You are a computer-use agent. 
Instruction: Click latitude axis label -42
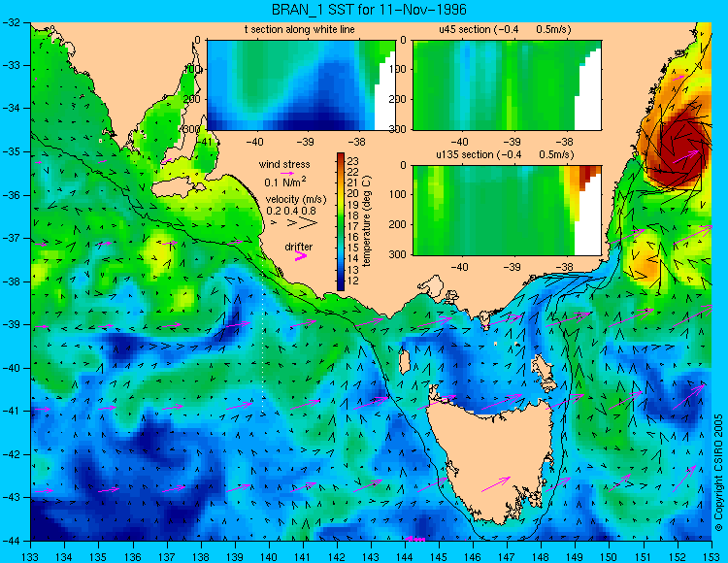[11, 454]
